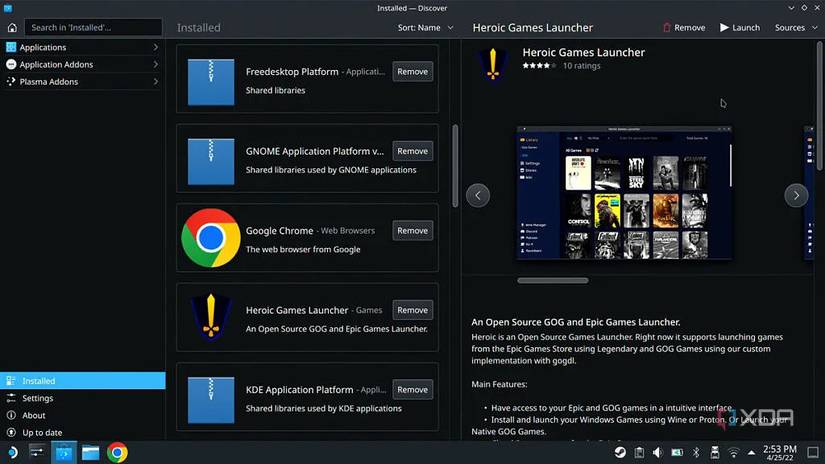The image size is (825, 464).
Task: Expand hidden system tray icons
Action: (x=751, y=452)
